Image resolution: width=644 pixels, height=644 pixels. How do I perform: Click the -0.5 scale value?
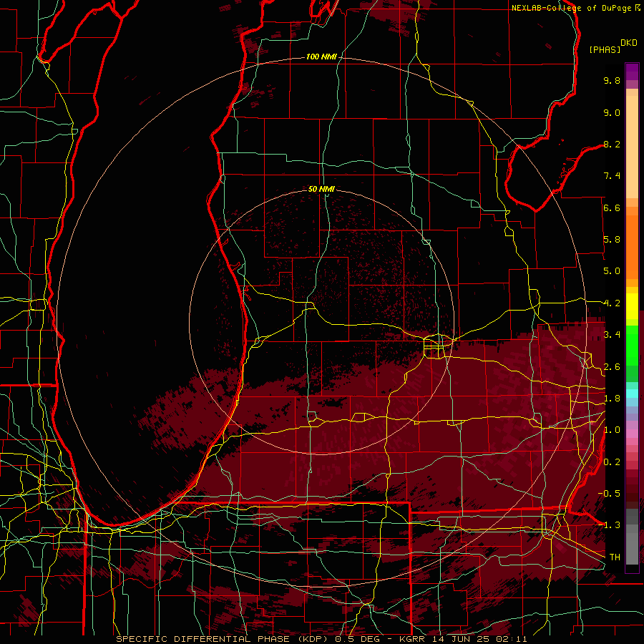[x=609, y=494]
